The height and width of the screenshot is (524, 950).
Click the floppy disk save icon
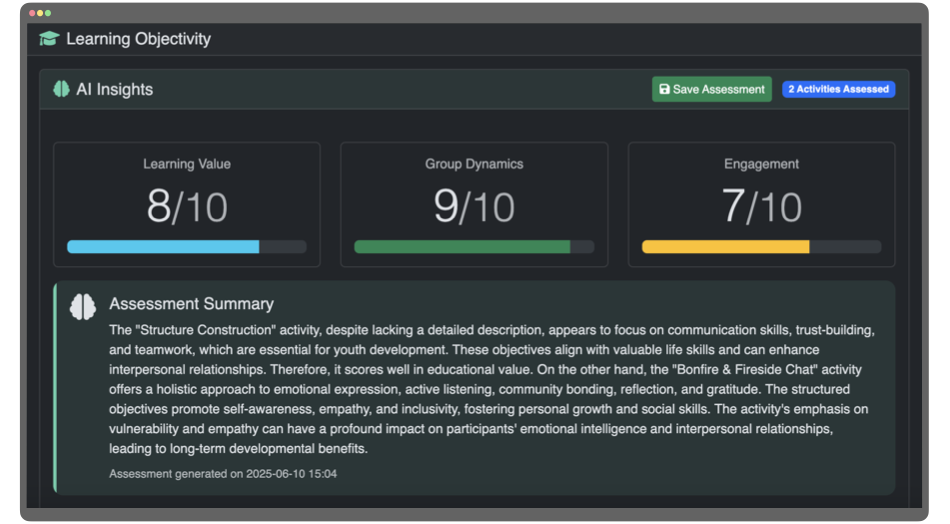click(664, 89)
